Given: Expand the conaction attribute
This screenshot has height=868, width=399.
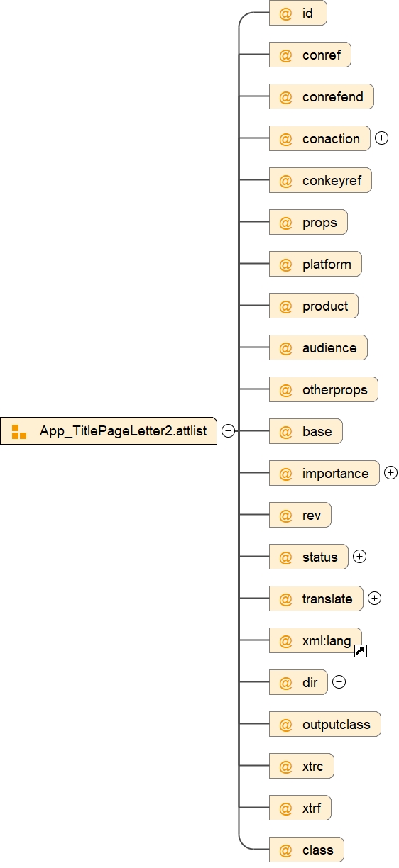Looking at the screenshot, I should click(381, 138).
